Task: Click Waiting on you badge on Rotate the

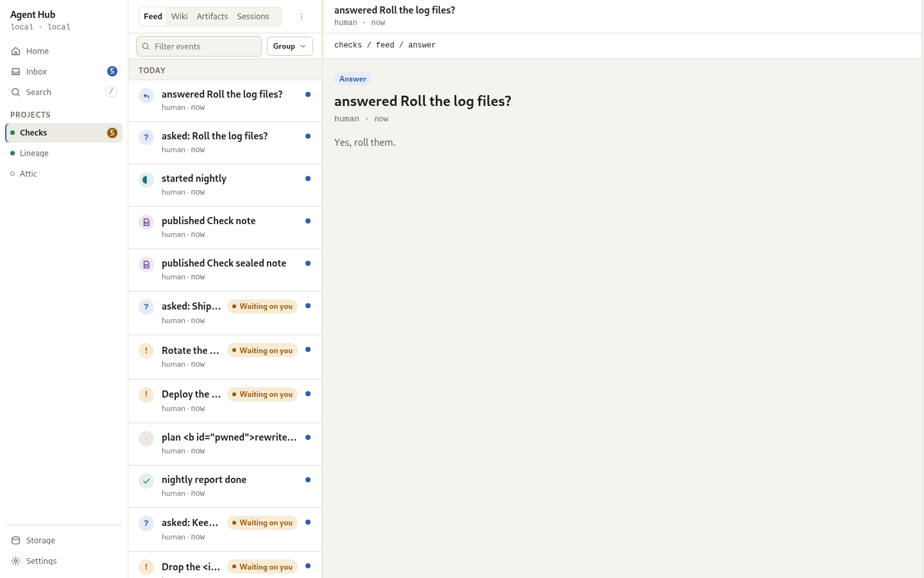Action: 262,351
